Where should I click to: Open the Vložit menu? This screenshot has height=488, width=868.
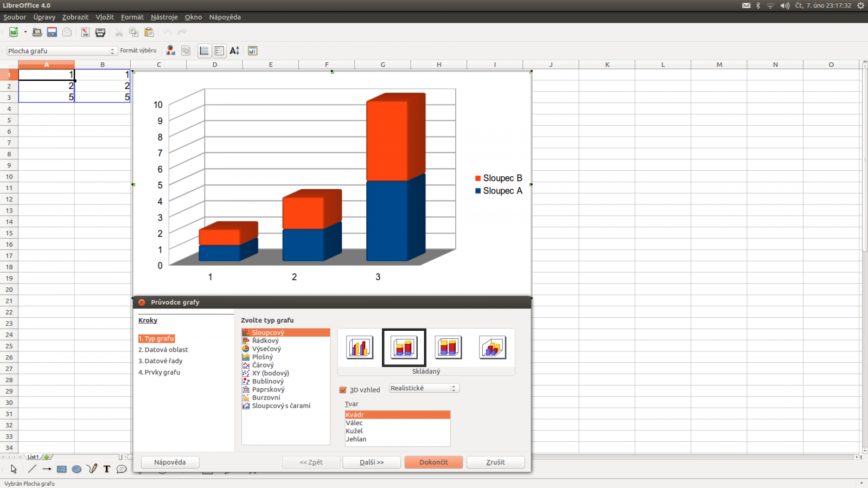tap(104, 17)
